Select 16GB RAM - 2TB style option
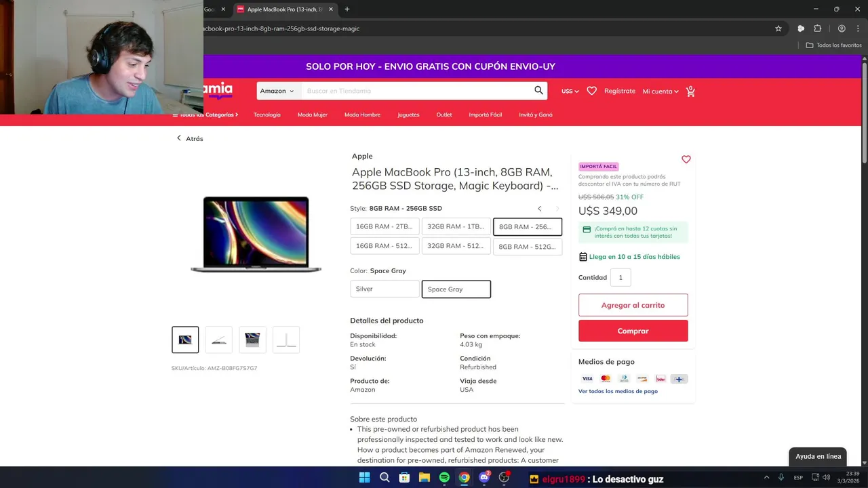The image size is (868, 488). point(384,226)
